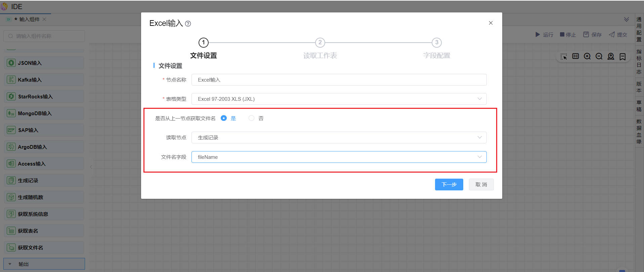644x272 pixels.
Task: Open the 表格类型 dropdown
Action: (339, 99)
